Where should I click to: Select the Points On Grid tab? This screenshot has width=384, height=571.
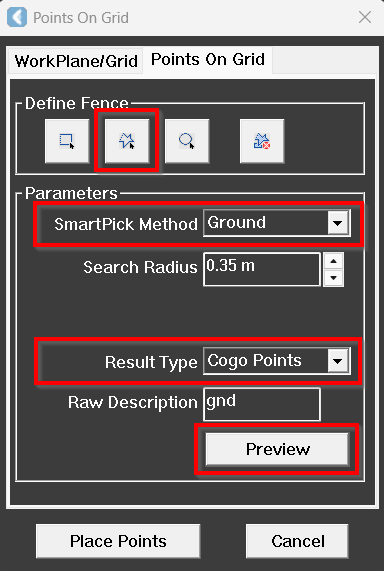coord(208,59)
